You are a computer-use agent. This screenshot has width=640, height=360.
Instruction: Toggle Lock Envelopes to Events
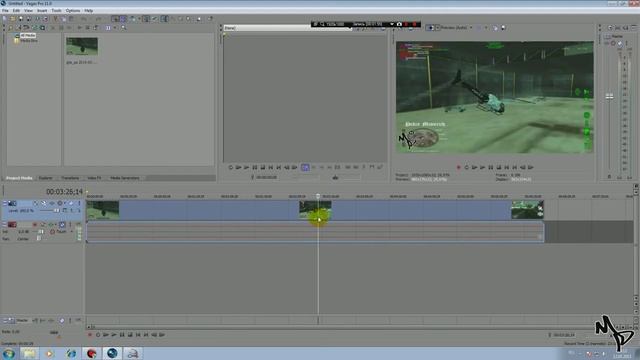click(x=146, y=19)
